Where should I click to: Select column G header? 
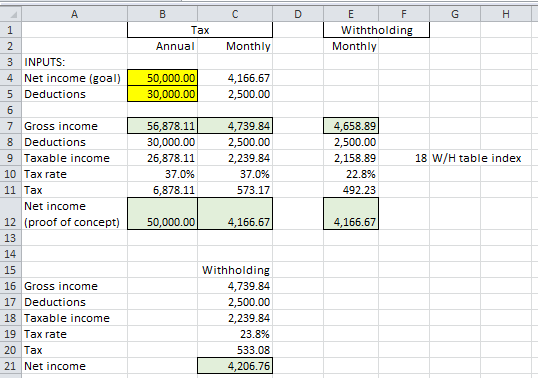(455, 14)
